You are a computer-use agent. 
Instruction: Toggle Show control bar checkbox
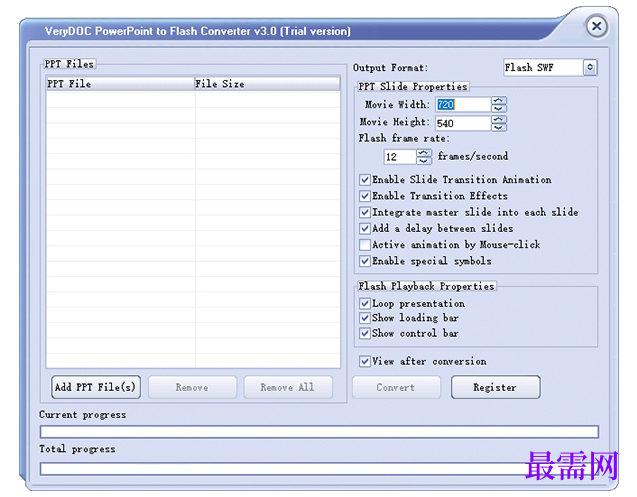click(365, 333)
